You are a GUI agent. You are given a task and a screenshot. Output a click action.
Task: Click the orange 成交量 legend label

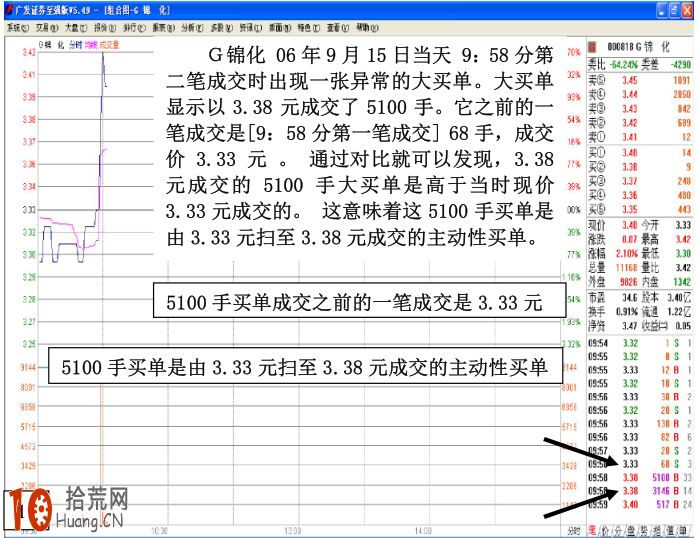click(x=109, y=45)
